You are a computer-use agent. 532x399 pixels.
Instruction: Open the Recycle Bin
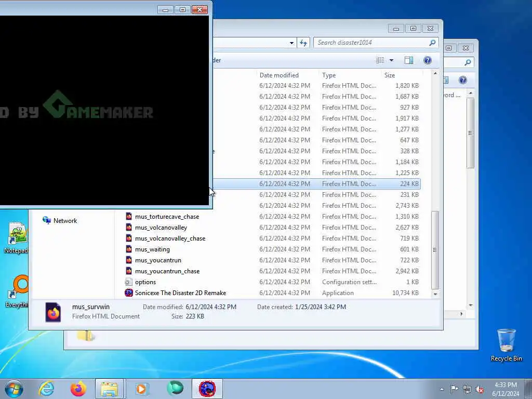506,345
